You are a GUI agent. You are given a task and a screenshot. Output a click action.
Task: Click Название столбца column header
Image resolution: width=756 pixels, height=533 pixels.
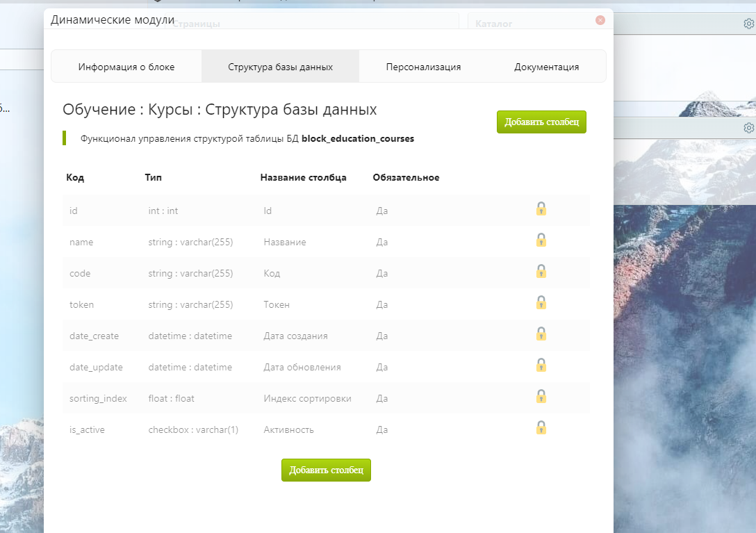[303, 177]
